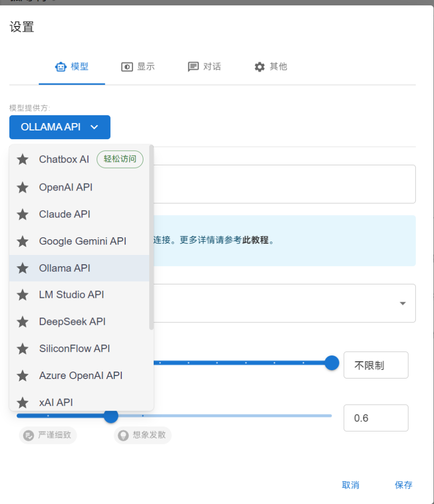This screenshot has width=434, height=504.
Task: Go to the 其他 tab
Action: pos(270,66)
